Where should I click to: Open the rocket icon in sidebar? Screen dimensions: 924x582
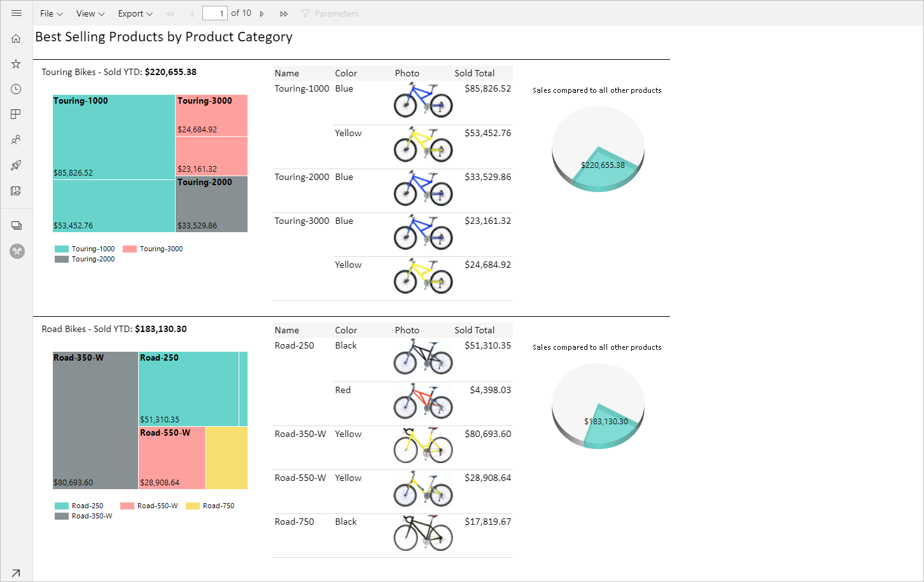pos(17,165)
